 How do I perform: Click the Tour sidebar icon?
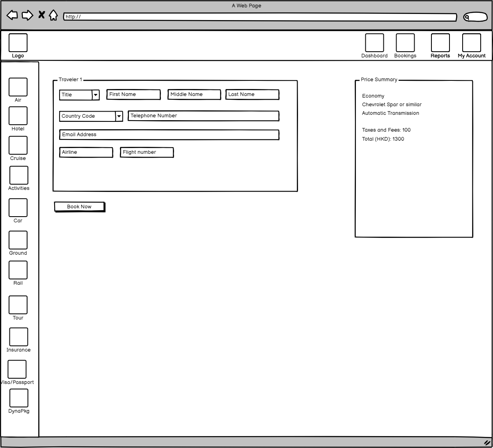[x=18, y=305]
